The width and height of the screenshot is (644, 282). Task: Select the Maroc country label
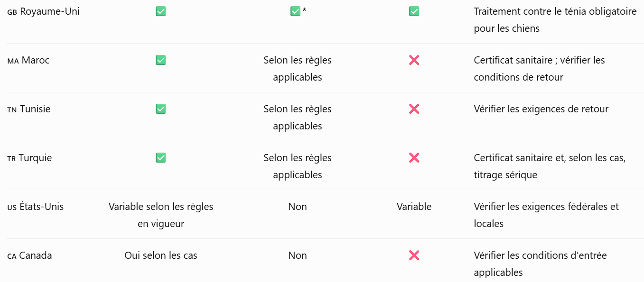pos(28,60)
